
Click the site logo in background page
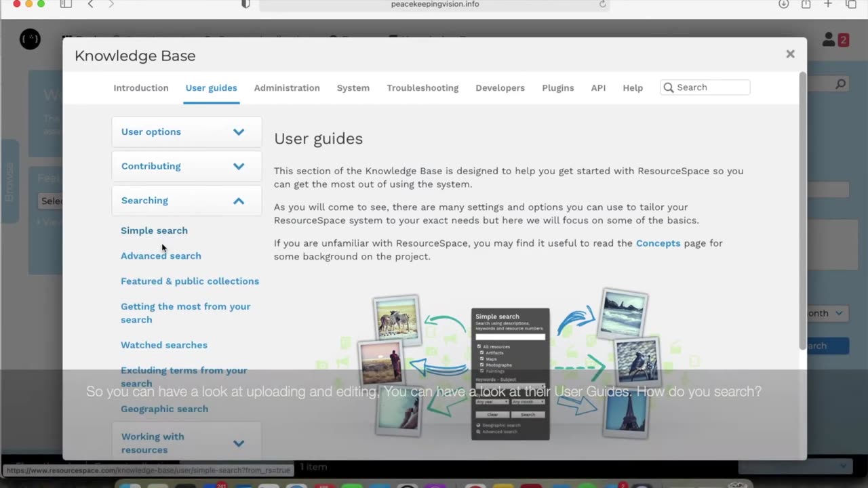tap(30, 39)
